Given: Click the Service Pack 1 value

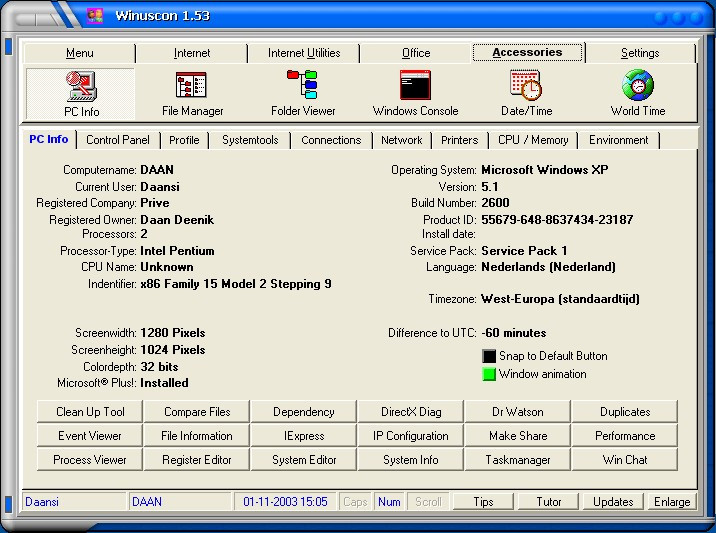Looking at the screenshot, I should [524, 251].
